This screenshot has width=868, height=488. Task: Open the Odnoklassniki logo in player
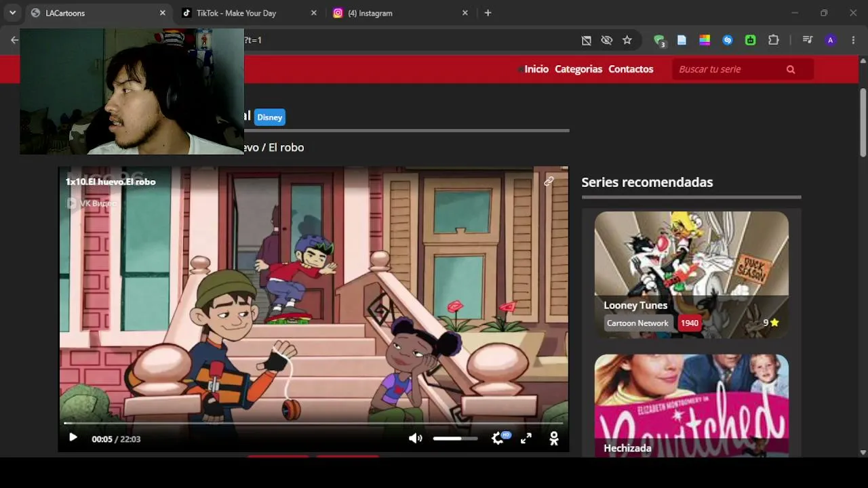tap(554, 439)
